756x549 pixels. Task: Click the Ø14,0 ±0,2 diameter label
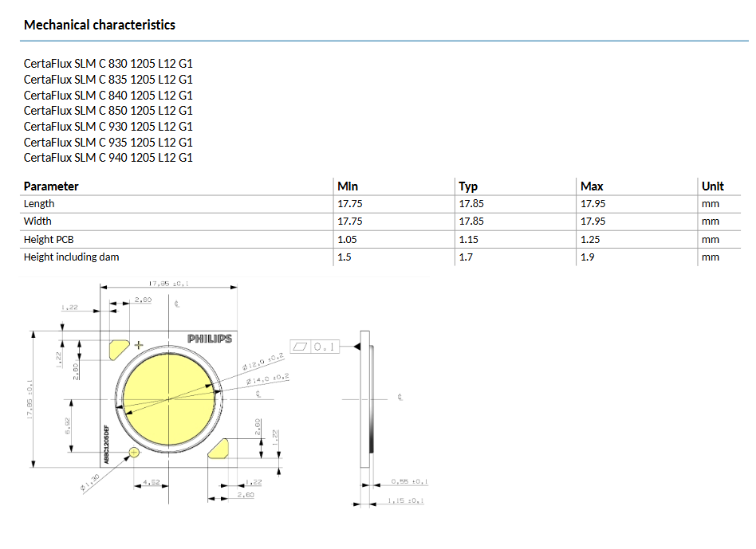(268, 379)
